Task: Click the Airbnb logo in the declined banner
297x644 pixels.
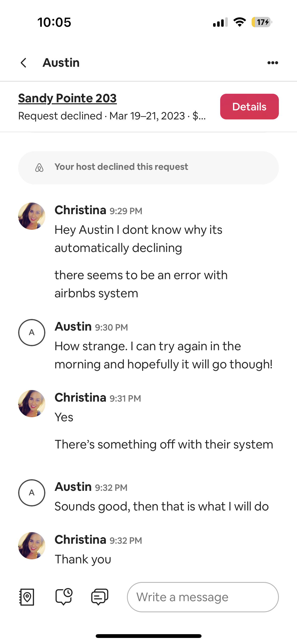Action: (40, 167)
